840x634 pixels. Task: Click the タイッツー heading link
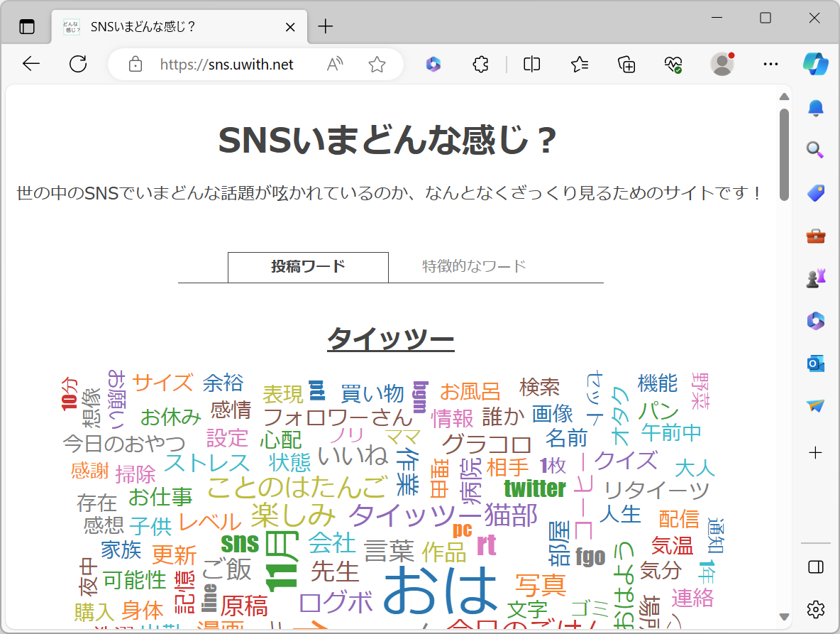click(391, 339)
